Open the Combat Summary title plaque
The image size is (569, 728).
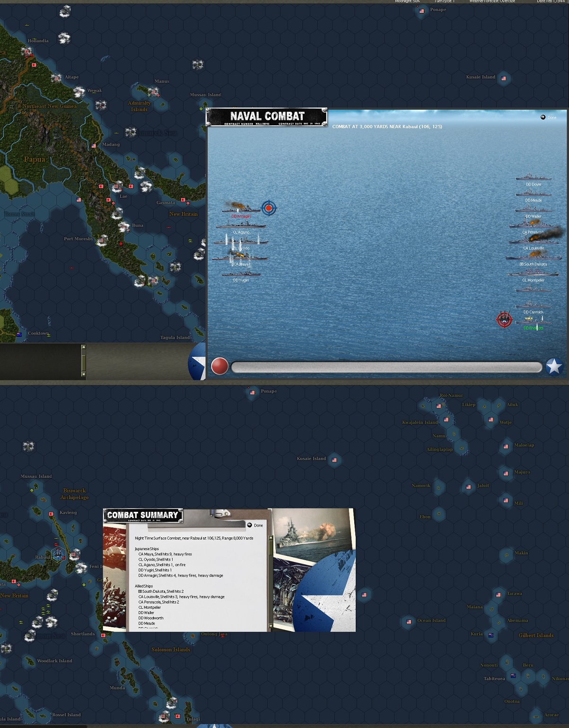(x=143, y=514)
